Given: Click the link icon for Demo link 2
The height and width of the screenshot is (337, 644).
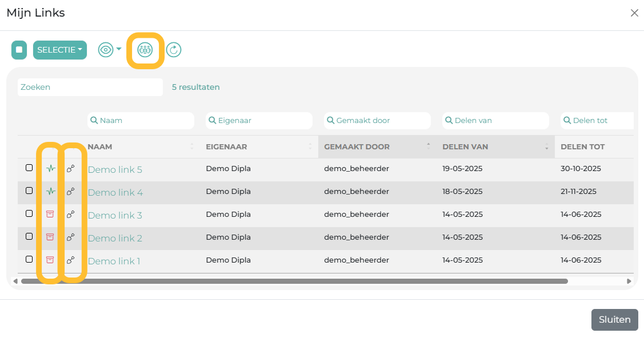Looking at the screenshot, I should pos(71,237).
